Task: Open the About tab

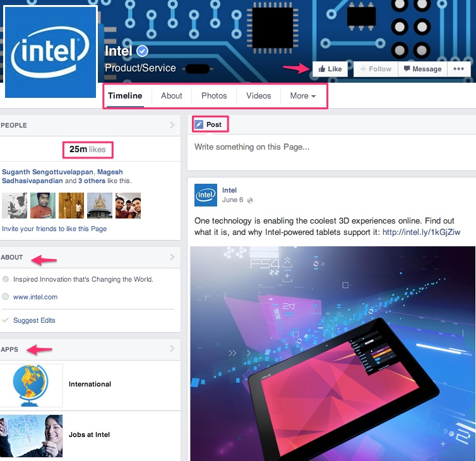Action: (x=172, y=95)
